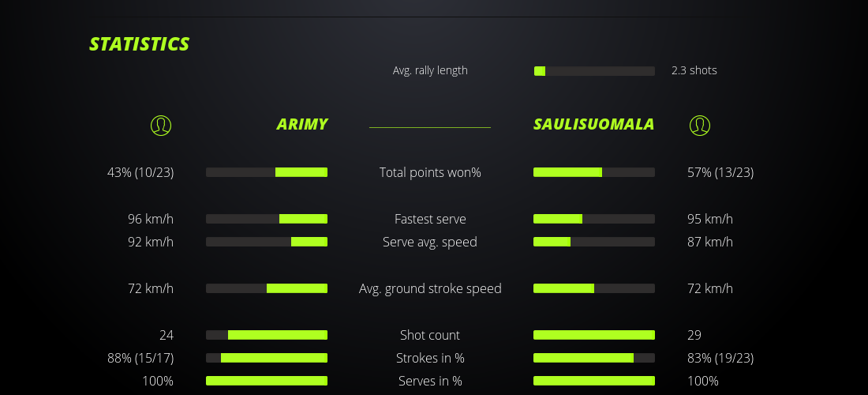Select the Strokes in % label
Screen dimensions: 868x395
tap(430, 358)
